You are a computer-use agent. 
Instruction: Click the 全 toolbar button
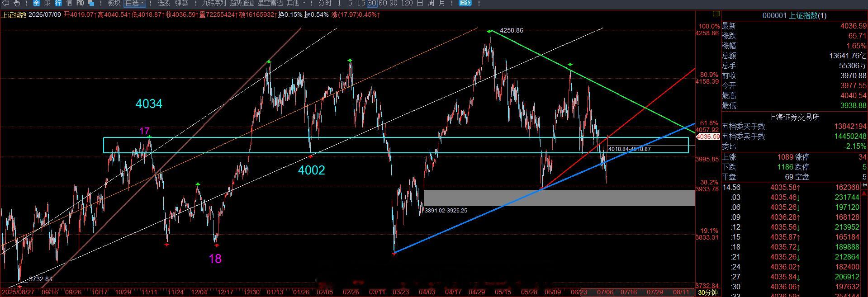pos(37,3)
